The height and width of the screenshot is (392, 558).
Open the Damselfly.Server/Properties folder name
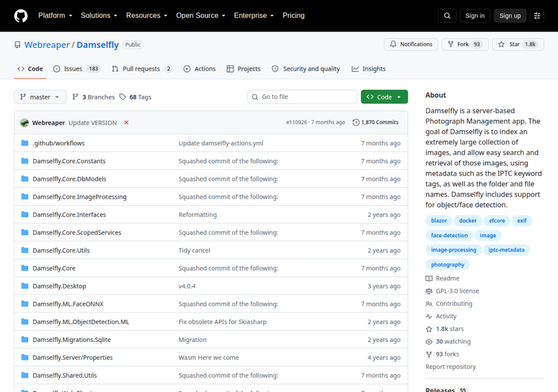(72, 358)
